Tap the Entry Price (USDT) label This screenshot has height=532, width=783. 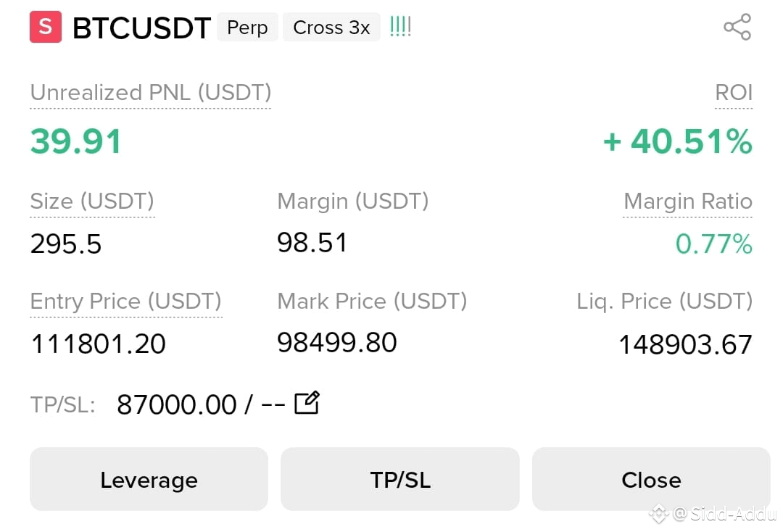coord(126,302)
